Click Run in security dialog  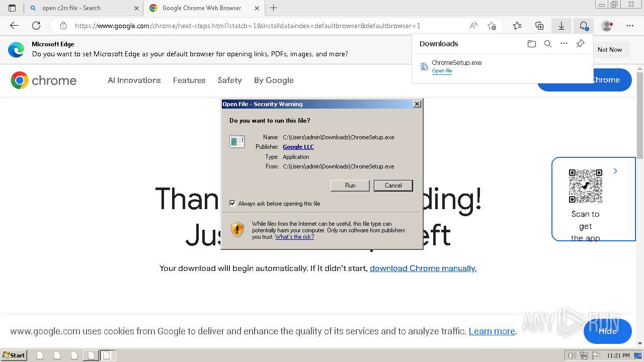point(350,186)
